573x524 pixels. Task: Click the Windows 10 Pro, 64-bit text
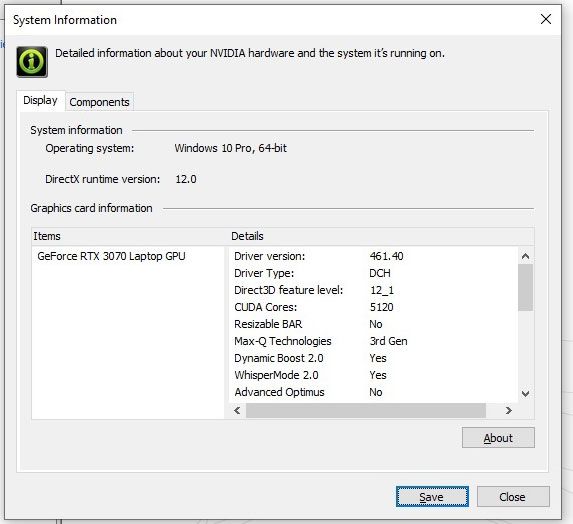[231, 148]
